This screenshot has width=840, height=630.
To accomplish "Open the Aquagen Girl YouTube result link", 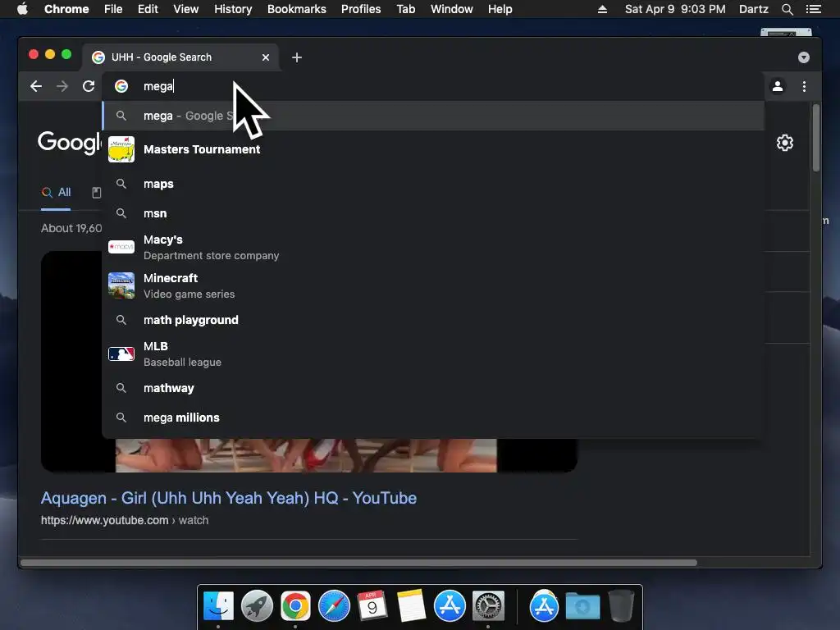I will pos(229,498).
